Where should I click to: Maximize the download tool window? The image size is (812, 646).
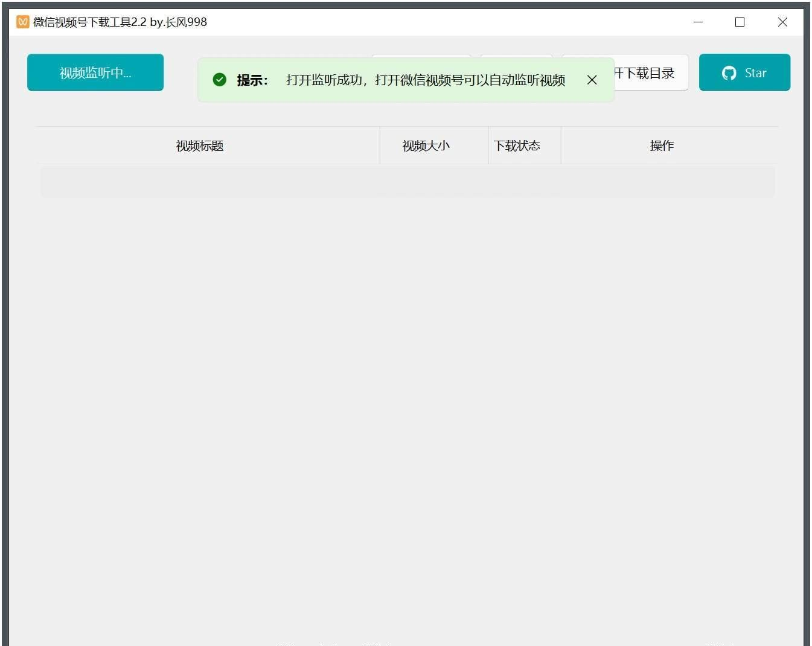pos(740,22)
